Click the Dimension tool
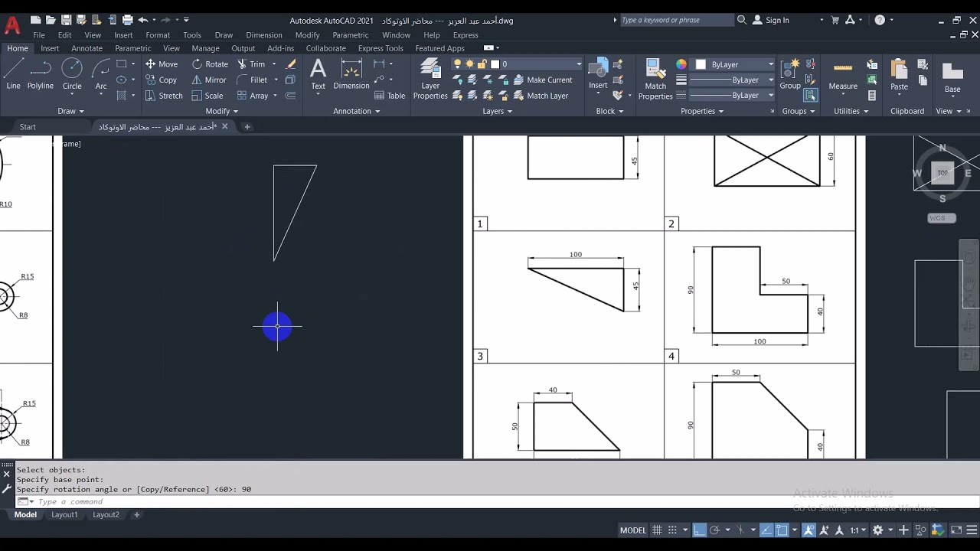Image resolution: width=980 pixels, height=551 pixels. point(351,74)
